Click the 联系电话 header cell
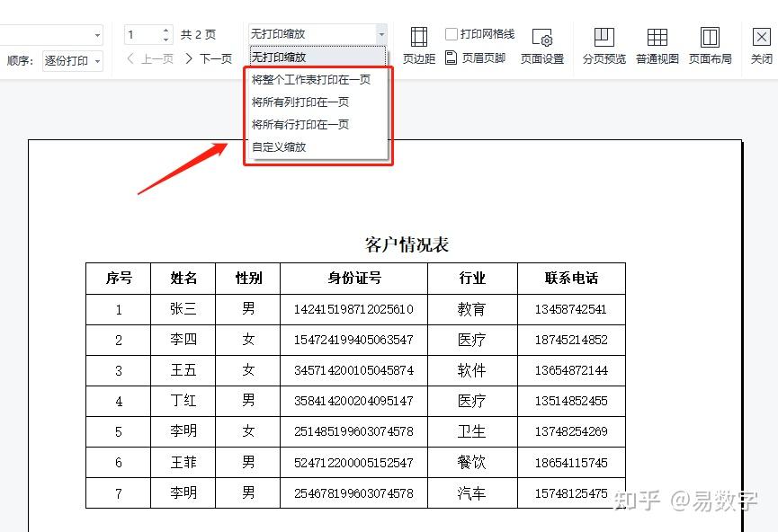The image size is (778, 532). coord(571,279)
